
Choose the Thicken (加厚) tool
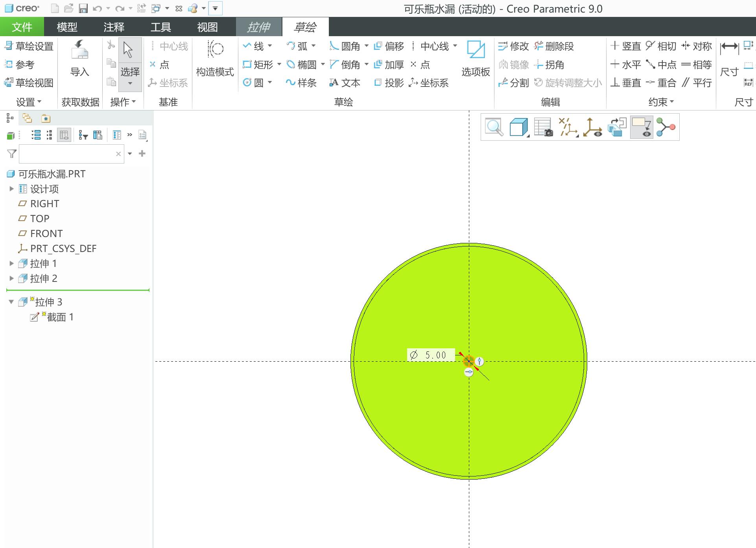(x=389, y=64)
